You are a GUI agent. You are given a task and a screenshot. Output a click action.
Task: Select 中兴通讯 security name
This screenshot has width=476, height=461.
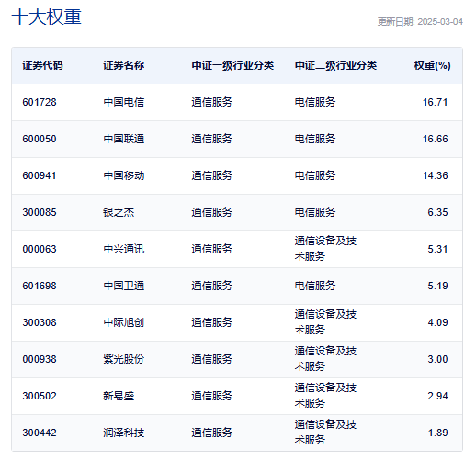tap(124, 249)
